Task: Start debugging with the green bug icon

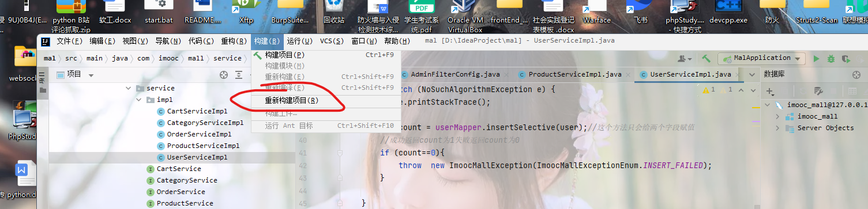Action: pyautogui.click(x=831, y=58)
